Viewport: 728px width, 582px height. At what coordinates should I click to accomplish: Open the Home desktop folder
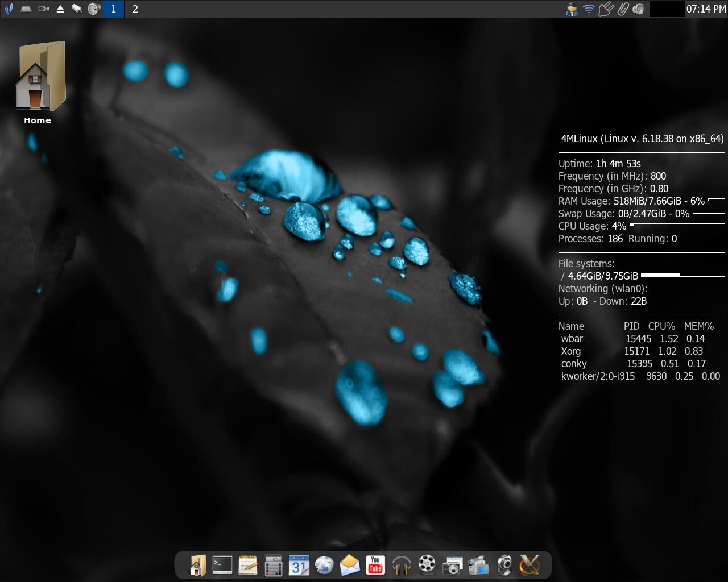click(39, 82)
